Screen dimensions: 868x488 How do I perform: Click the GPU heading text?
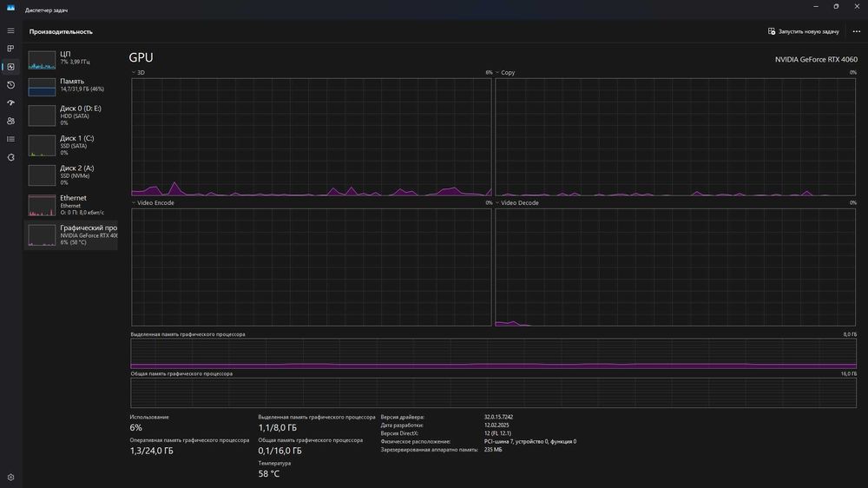pyautogui.click(x=141, y=57)
